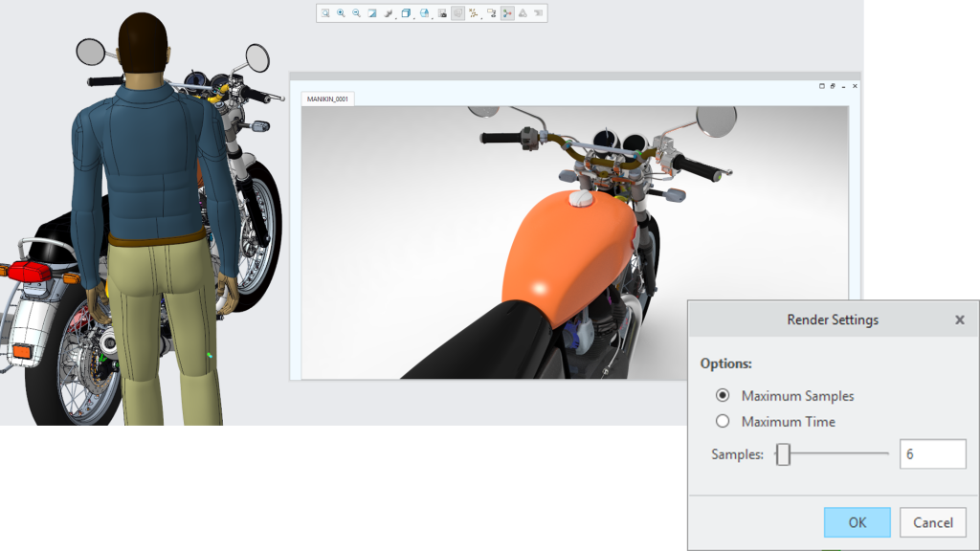Select the Zoom Out magnifier tool
Image resolution: width=980 pixels, height=551 pixels.
point(356,13)
